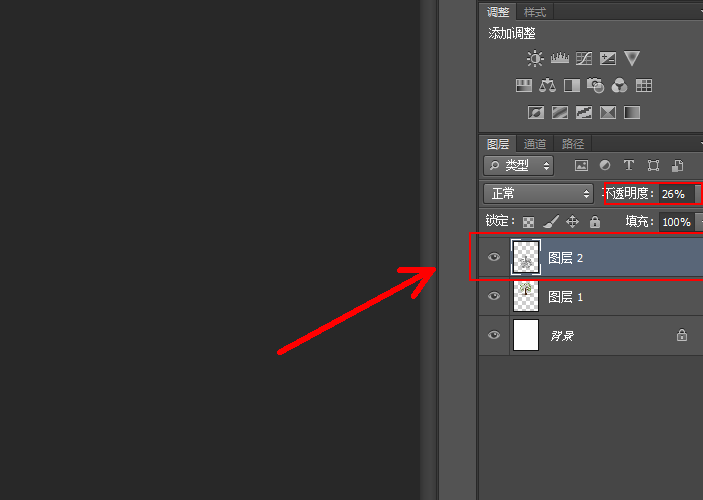The width and height of the screenshot is (703, 500).
Task: Lock all layer attributes
Action: (595, 222)
